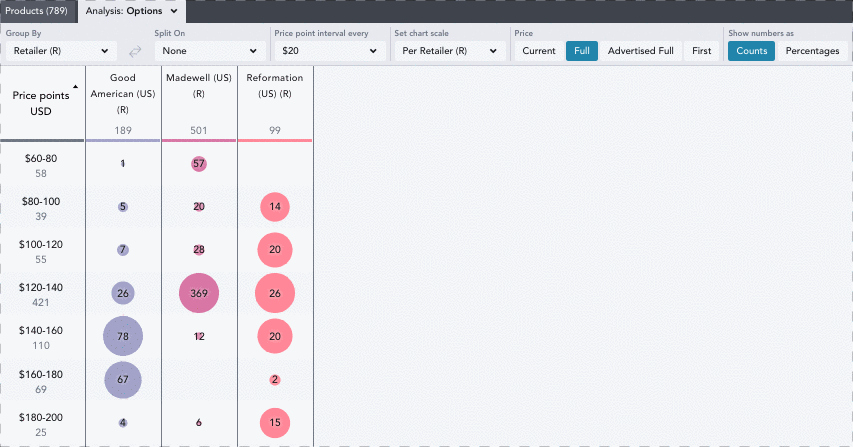
Task: Click Good American 1 value at $60-80
Action: (123, 163)
